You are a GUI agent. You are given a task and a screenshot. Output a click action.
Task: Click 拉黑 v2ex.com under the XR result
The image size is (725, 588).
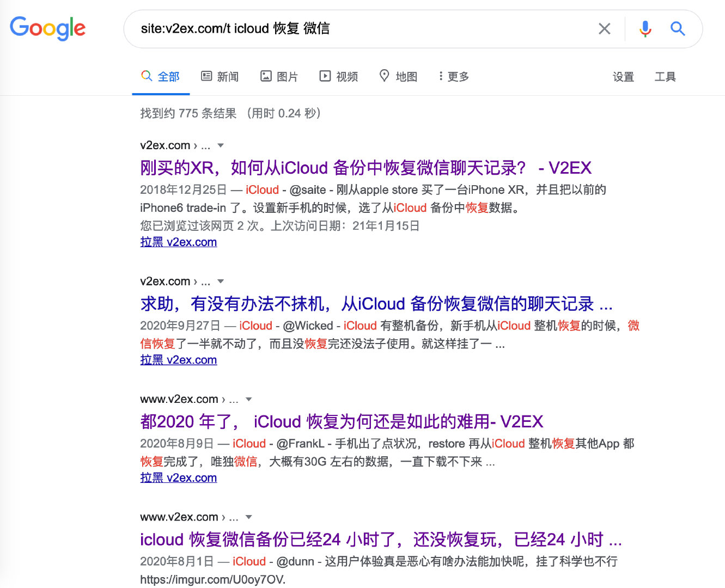[x=179, y=242]
